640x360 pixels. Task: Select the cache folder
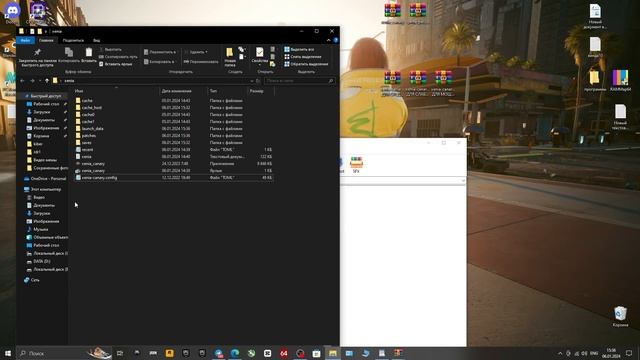coord(173,100)
